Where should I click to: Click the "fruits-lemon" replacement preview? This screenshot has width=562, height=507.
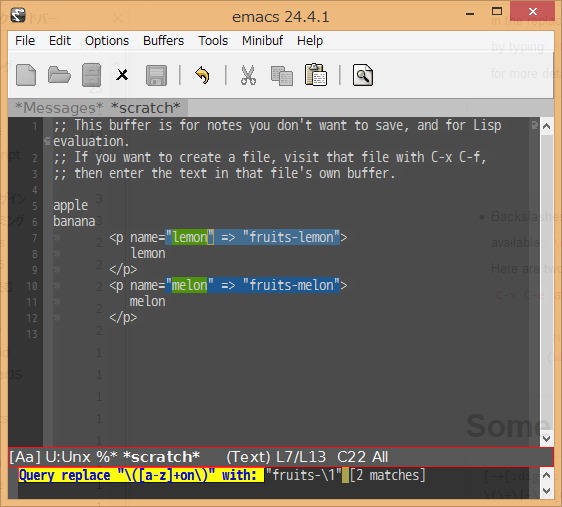pos(291,237)
